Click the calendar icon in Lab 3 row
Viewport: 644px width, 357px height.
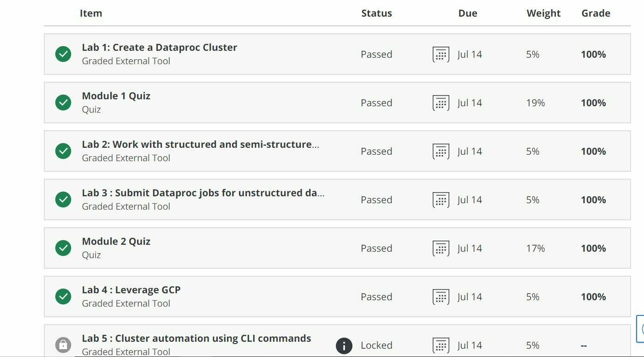click(x=441, y=200)
